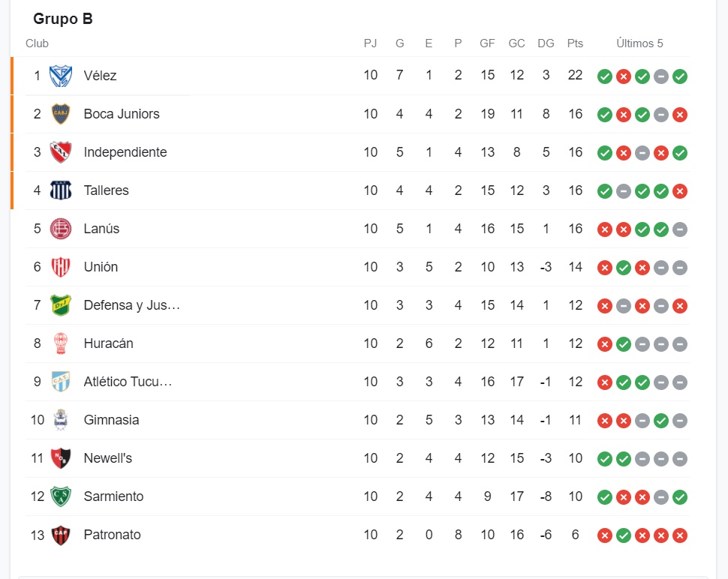Select the Independiente shield logo
Image resolution: width=728 pixels, height=579 pixels.
(61, 152)
